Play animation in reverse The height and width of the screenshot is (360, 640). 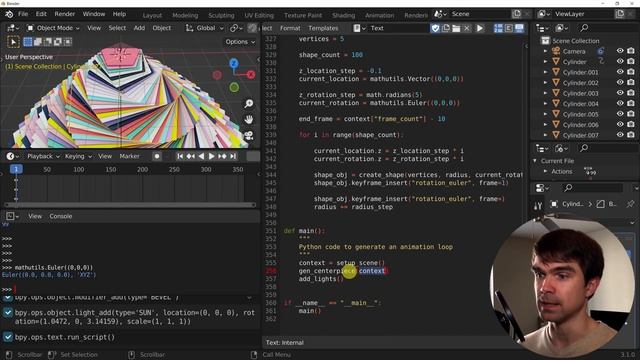point(201,156)
